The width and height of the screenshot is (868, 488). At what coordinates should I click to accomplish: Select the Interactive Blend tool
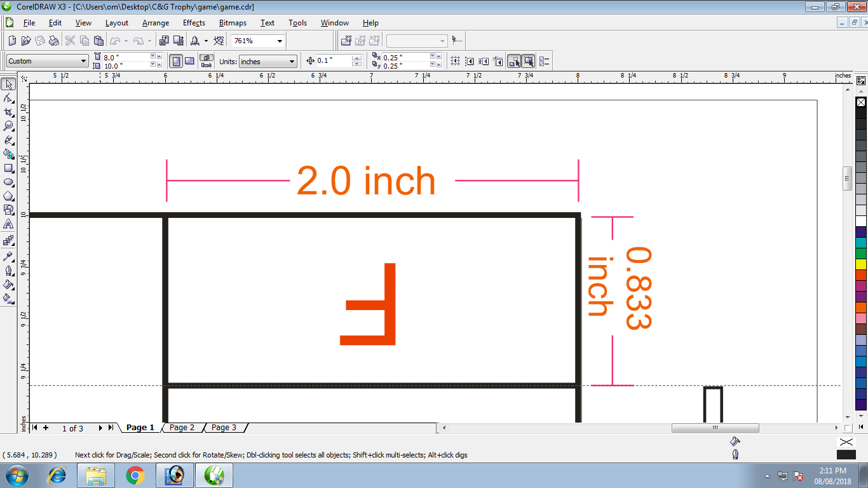pos(8,241)
